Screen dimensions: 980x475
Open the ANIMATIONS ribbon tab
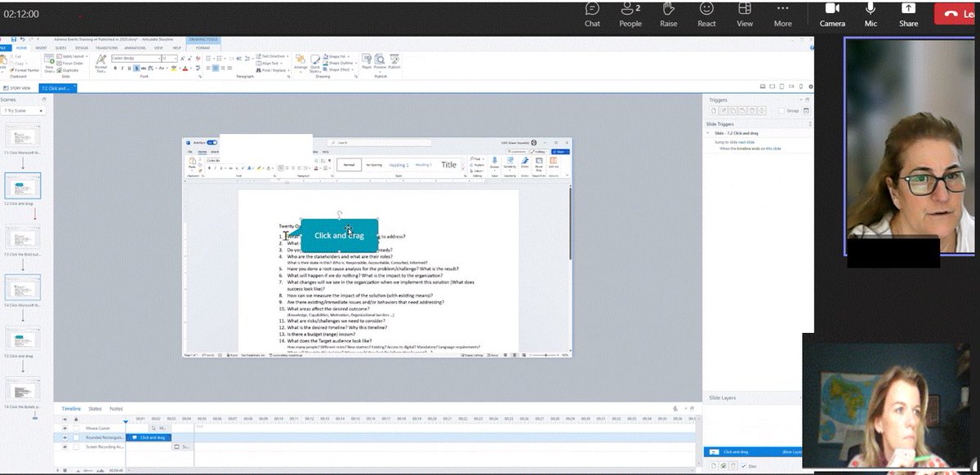tap(135, 48)
